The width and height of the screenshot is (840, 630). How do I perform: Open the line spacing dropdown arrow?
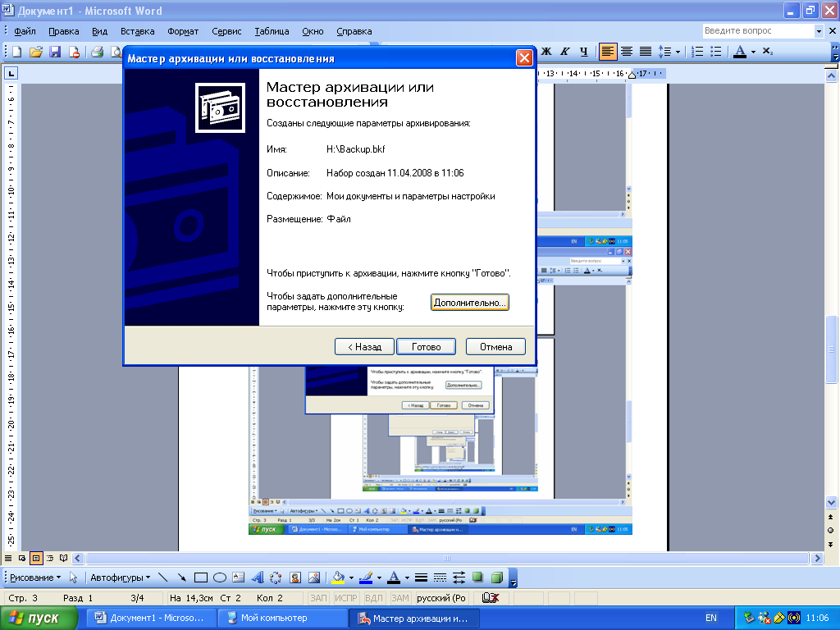point(678,52)
